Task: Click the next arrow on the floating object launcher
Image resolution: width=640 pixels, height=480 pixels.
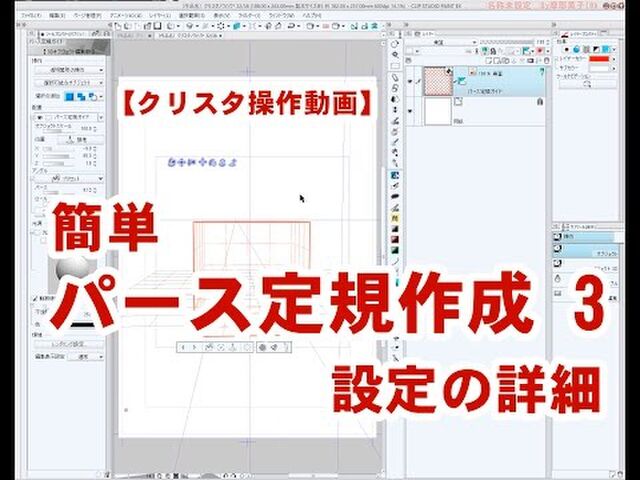Action: [195, 347]
